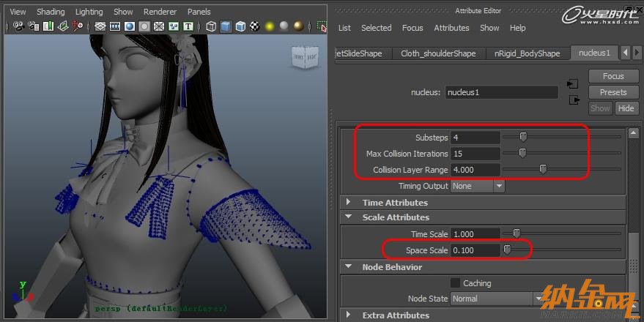
Task: Click the Substeps value field
Action: point(475,138)
